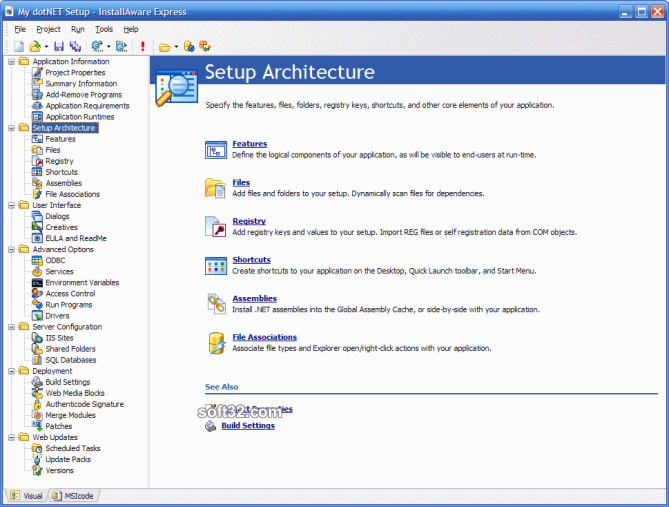Click the Features icon in main pane
Screen dimensions: 669x507
point(216,150)
